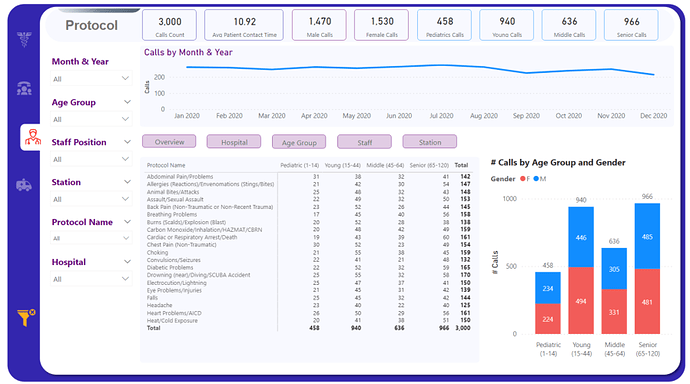
Task: Click the red 481 Senior female bar segment
Action: [x=647, y=301]
